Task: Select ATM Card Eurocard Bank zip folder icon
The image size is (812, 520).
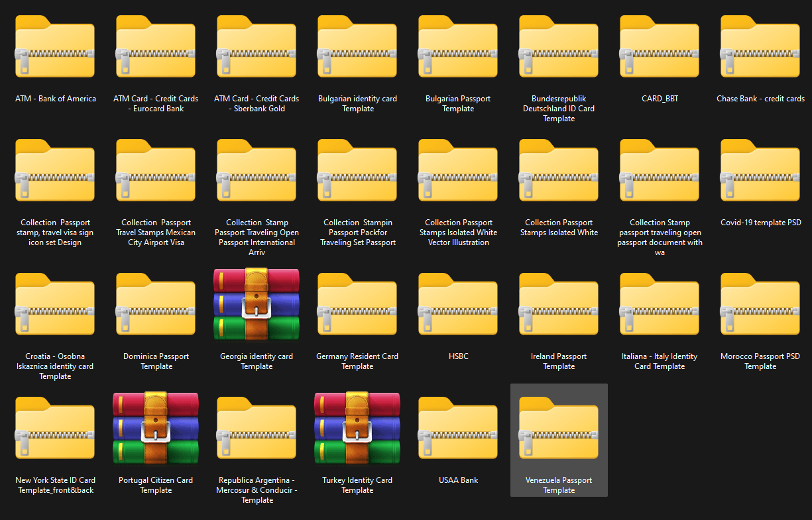Action: 156,46
